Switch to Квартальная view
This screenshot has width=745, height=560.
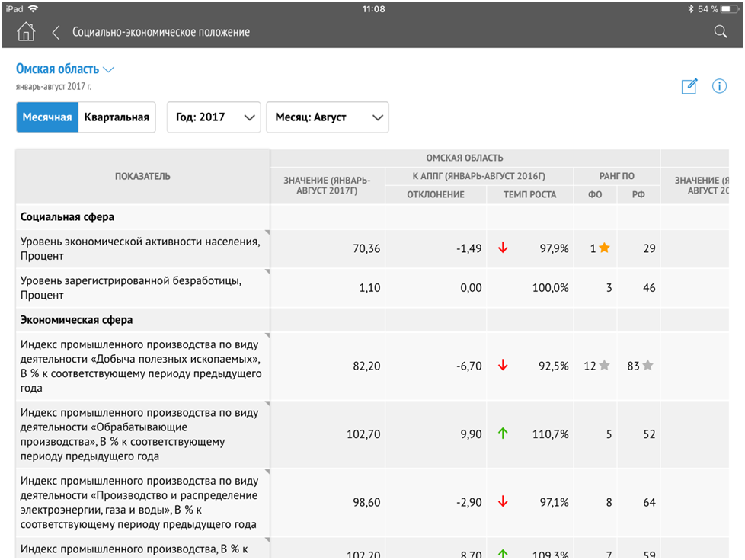117,117
